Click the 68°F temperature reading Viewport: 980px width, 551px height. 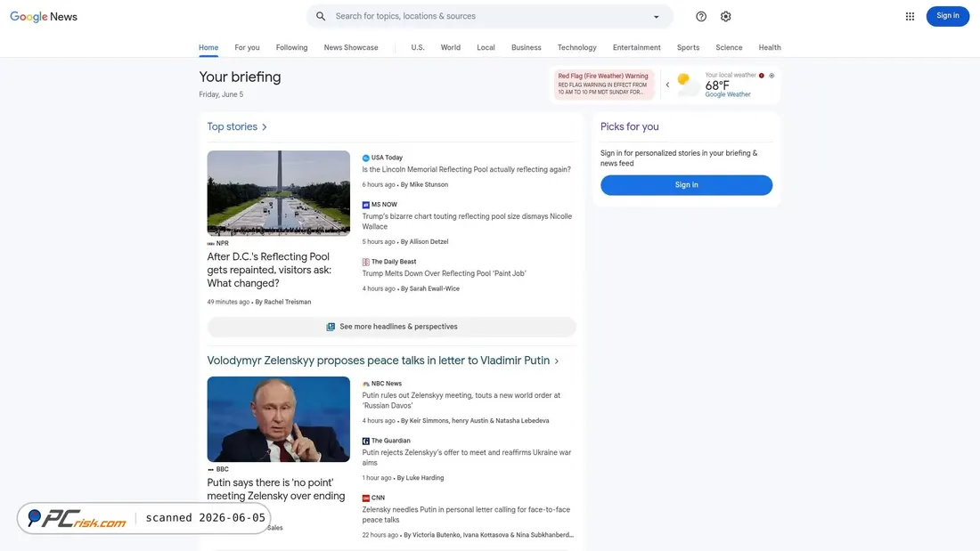pyautogui.click(x=717, y=85)
